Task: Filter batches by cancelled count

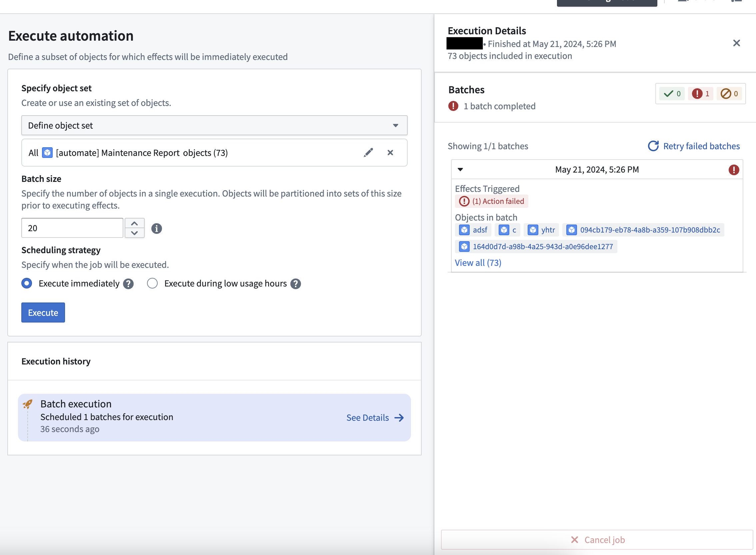Action: coord(729,93)
